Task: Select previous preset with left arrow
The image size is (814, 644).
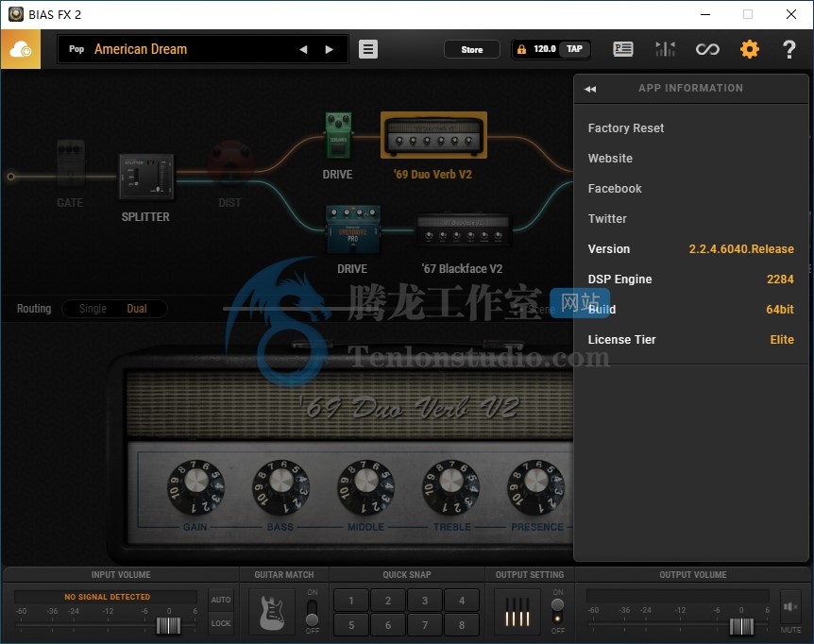Action: [x=303, y=49]
